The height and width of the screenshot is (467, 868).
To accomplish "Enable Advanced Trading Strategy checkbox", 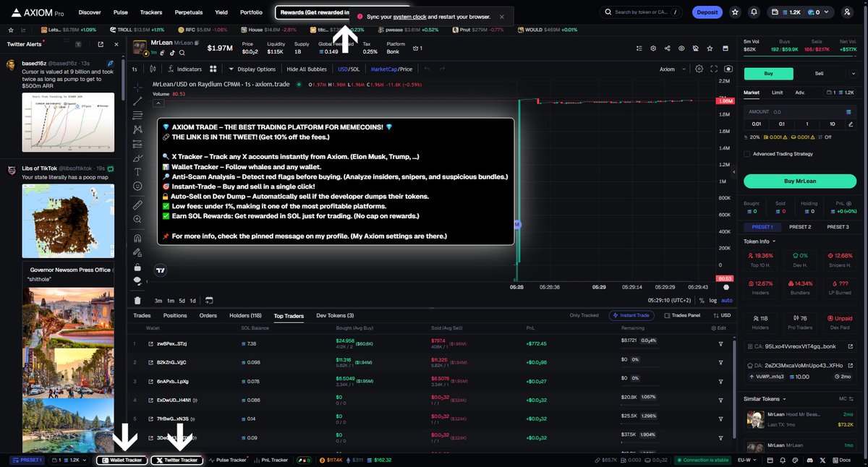I will point(746,154).
